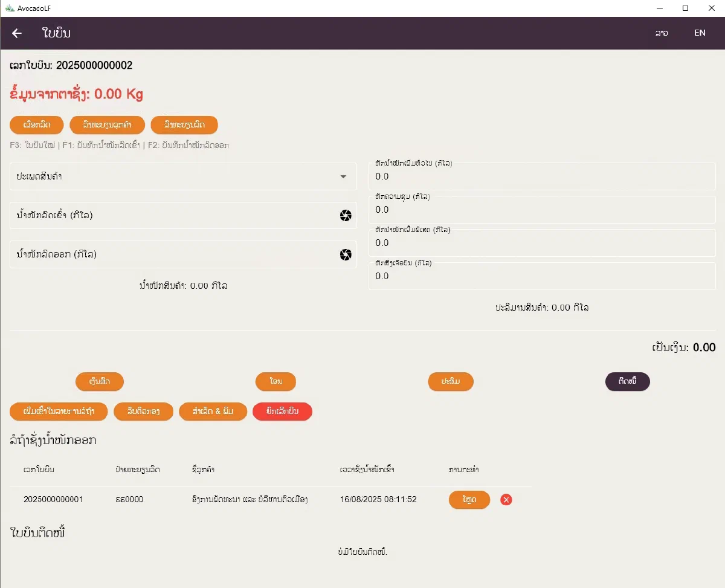Viewport: 725px width, 588px height.
Task: Open the AvocadoLF title bar app icon
Action: click(9, 8)
